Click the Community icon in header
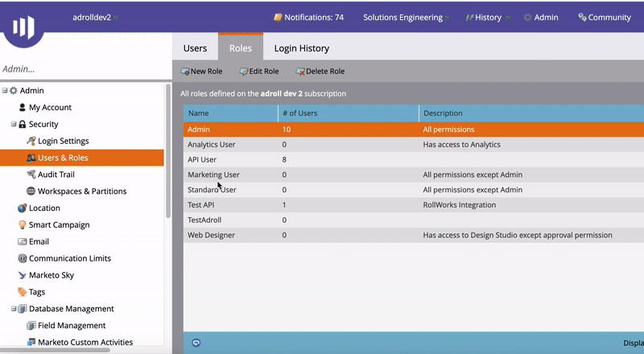Image resolution: width=644 pixels, height=354 pixels. point(582,17)
